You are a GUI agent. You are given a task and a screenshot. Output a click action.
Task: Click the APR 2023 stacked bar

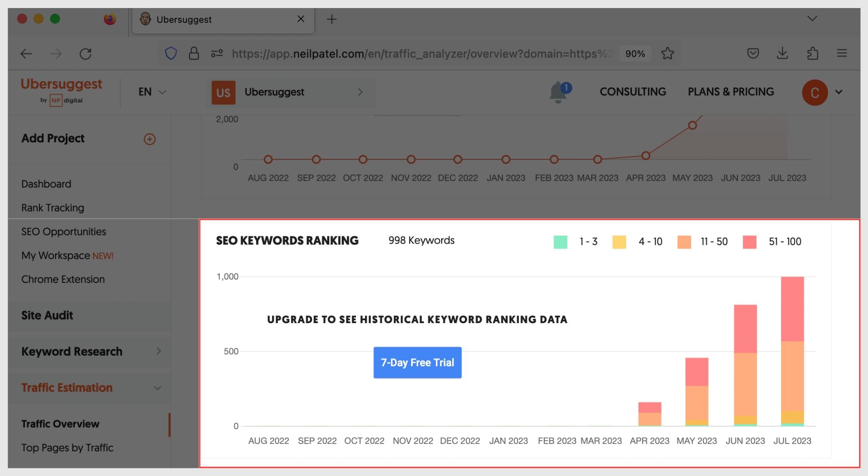[x=650, y=414]
